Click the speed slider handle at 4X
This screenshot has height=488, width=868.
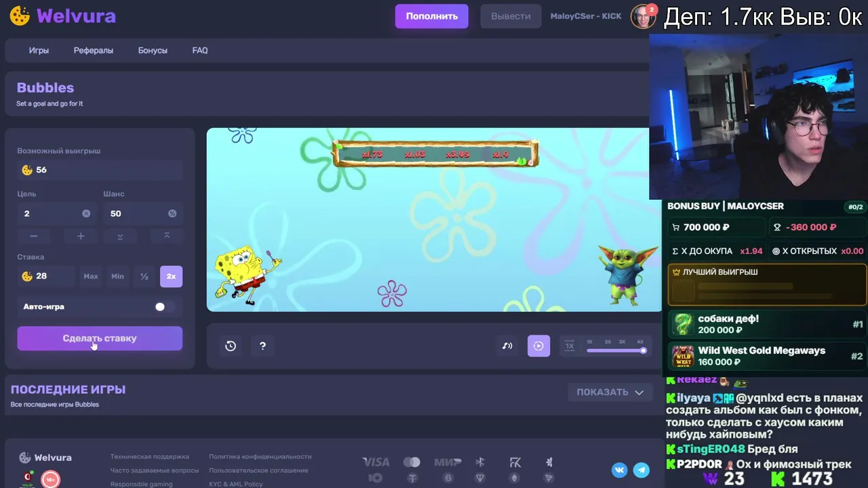[643, 350]
